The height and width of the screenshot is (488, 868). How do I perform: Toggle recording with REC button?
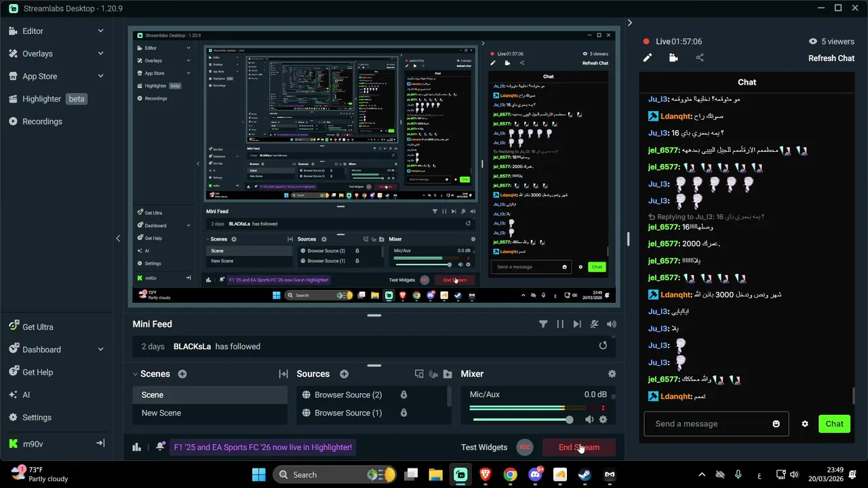click(x=524, y=447)
